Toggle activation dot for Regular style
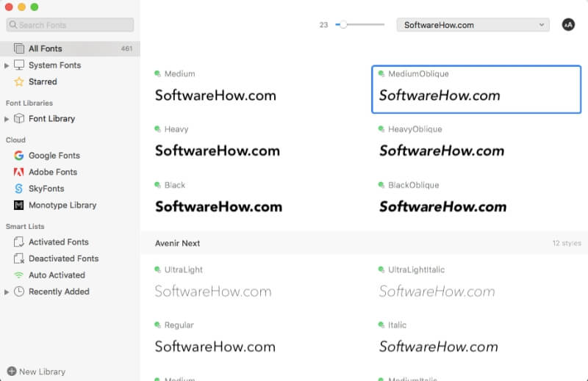The height and width of the screenshot is (381, 588). (157, 324)
